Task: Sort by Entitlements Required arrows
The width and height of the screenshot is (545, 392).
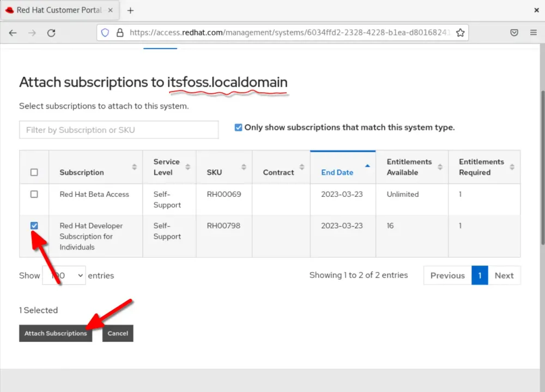Action: [512, 167]
